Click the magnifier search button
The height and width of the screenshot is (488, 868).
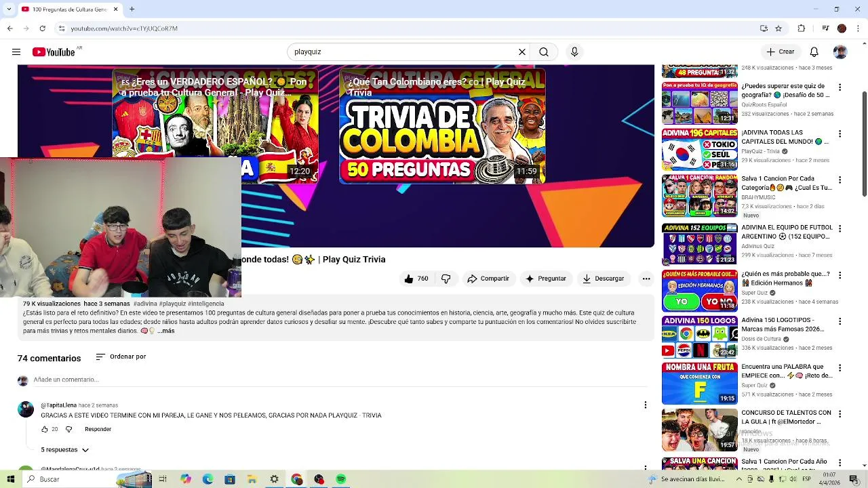[x=544, y=52]
